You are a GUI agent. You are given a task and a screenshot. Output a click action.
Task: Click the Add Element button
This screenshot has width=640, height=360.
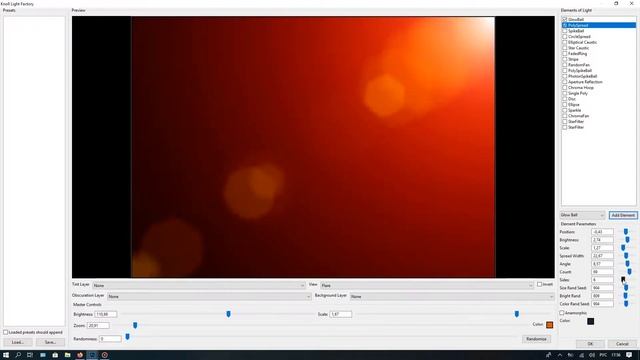pyautogui.click(x=623, y=215)
